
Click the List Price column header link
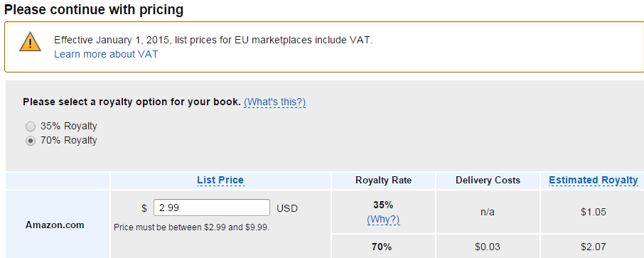220,181
